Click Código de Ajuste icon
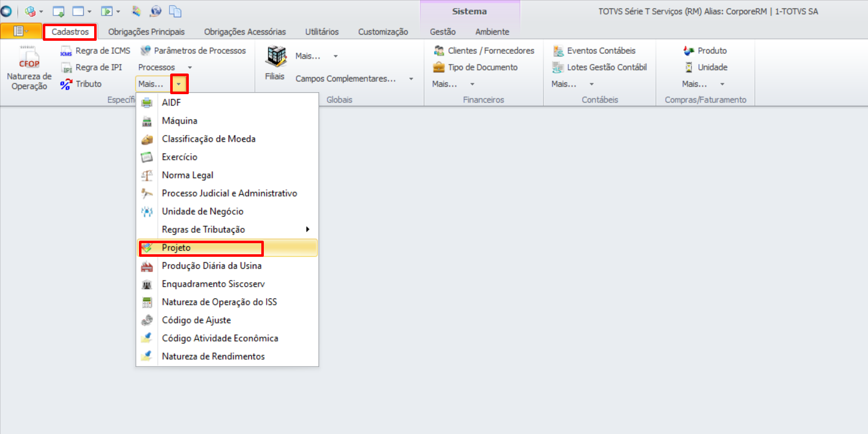Screen dimensions: 868x434 (147, 320)
